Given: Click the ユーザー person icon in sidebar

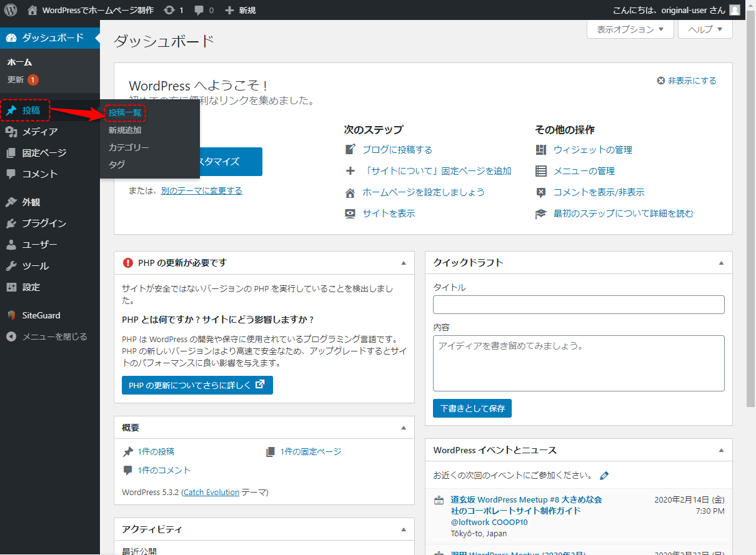Looking at the screenshot, I should coord(11,245).
